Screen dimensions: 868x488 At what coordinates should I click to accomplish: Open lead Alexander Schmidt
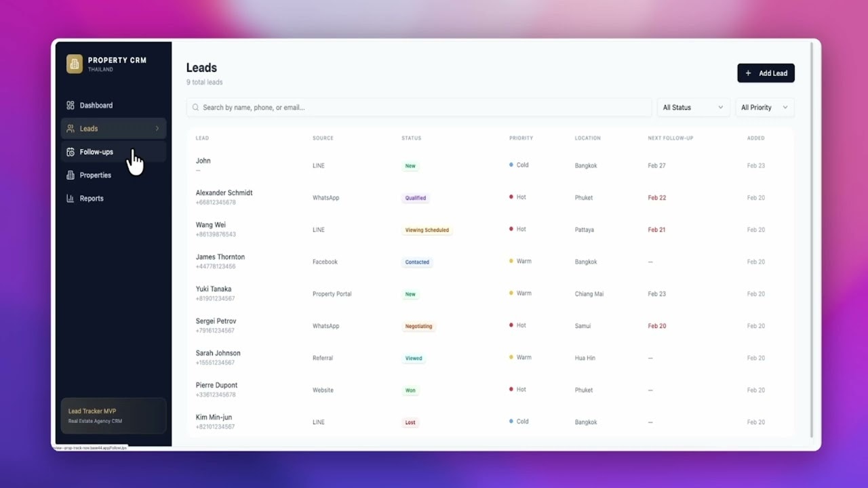point(224,192)
